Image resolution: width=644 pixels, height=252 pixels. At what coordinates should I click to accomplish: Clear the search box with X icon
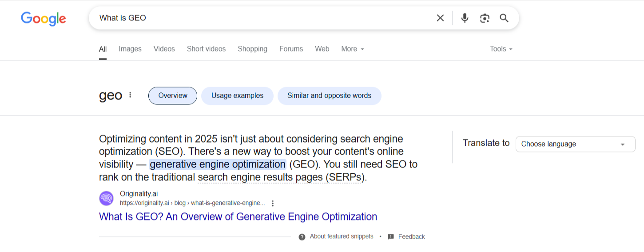pos(440,18)
